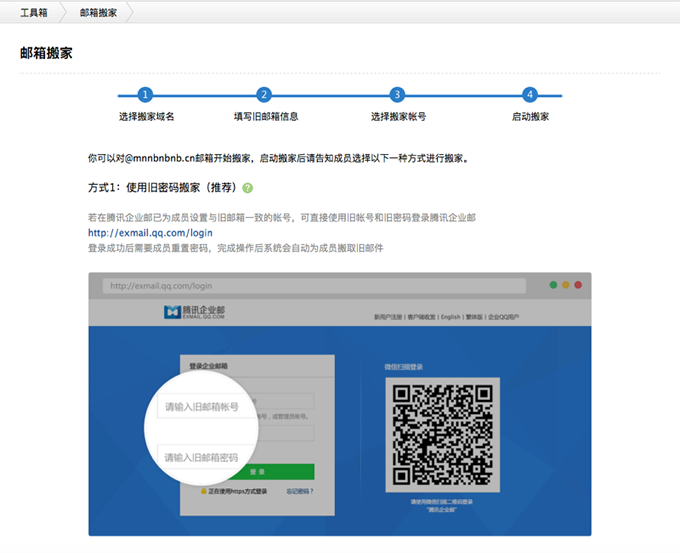680x553 pixels.
Task: Click the green help question mark icon
Action: pos(247,187)
